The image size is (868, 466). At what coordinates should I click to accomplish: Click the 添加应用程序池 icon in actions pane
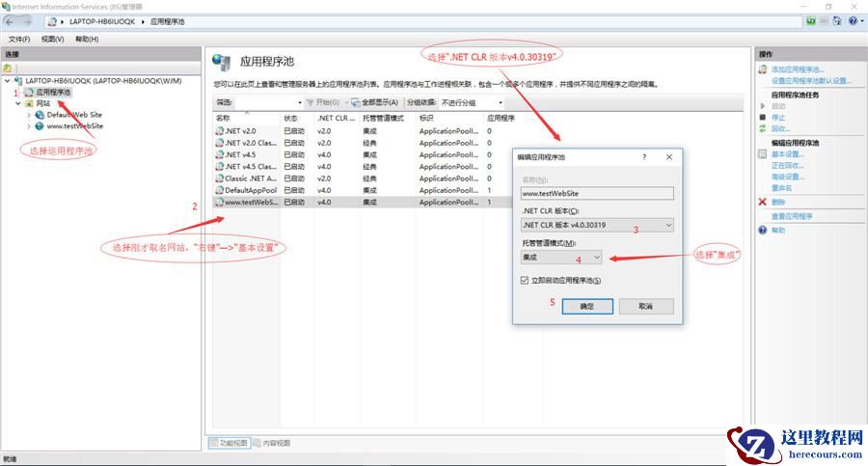[763, 69]
